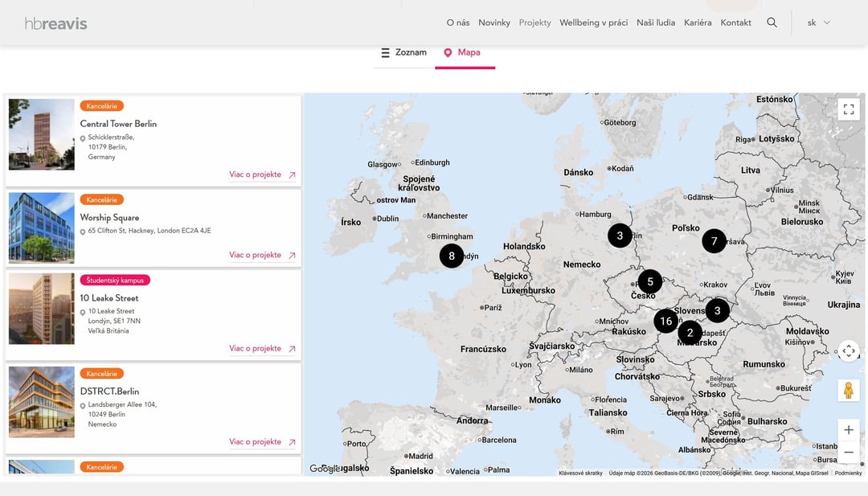868x496 pixels.
Task: Click arrow icon in the Worship Square card
Action: (292, 255)
